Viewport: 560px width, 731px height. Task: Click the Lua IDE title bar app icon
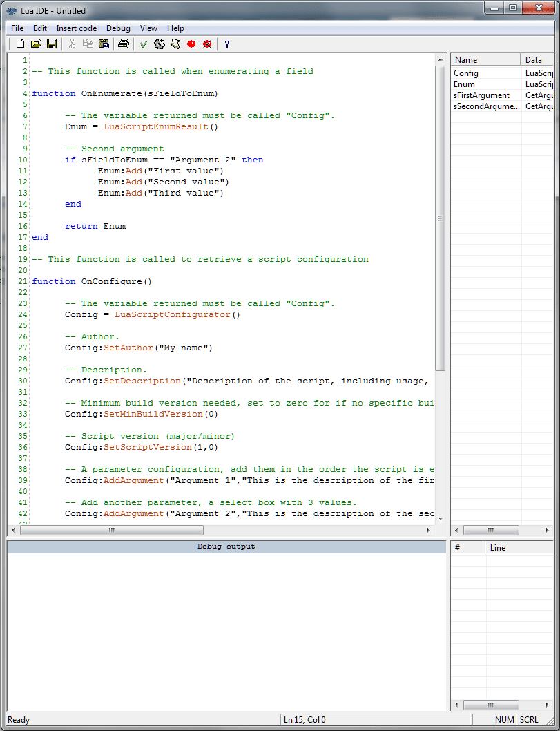(12, 10)
